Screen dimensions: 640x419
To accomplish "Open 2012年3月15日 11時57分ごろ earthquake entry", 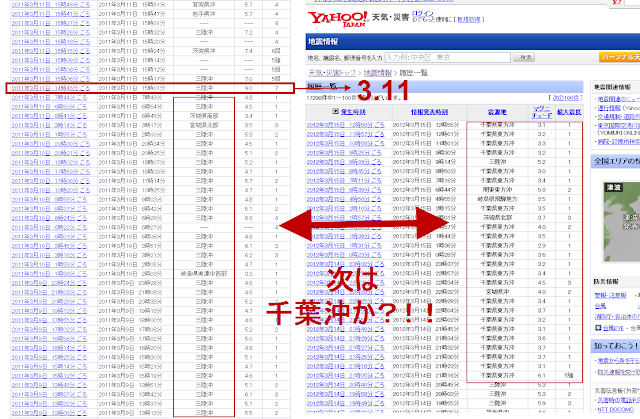I will pos(345,134).
